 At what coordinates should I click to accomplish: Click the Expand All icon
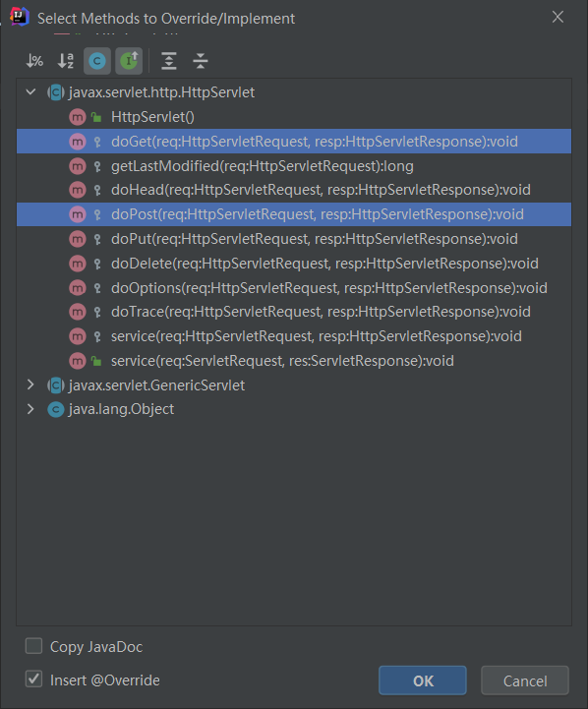[x=169, y=61]
